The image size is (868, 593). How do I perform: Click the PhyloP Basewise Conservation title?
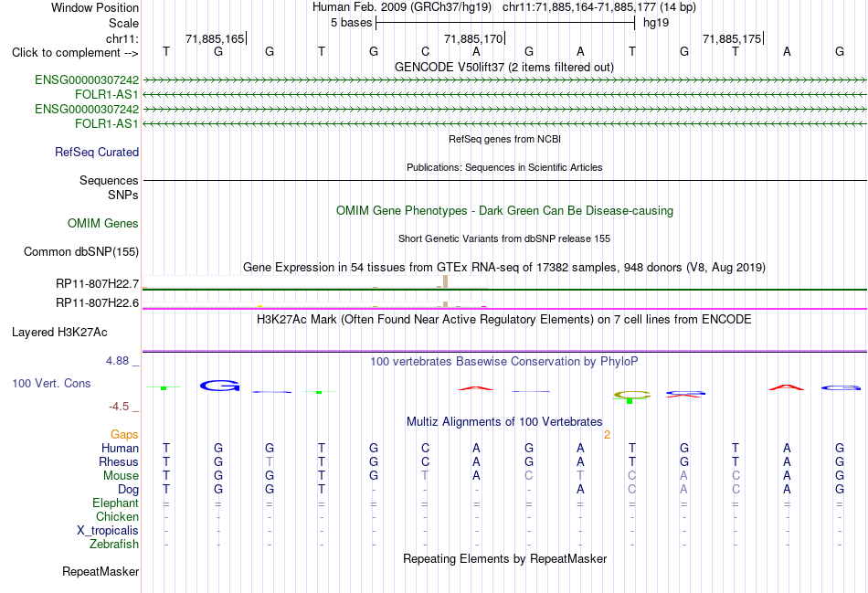click(x=503, y=362)
